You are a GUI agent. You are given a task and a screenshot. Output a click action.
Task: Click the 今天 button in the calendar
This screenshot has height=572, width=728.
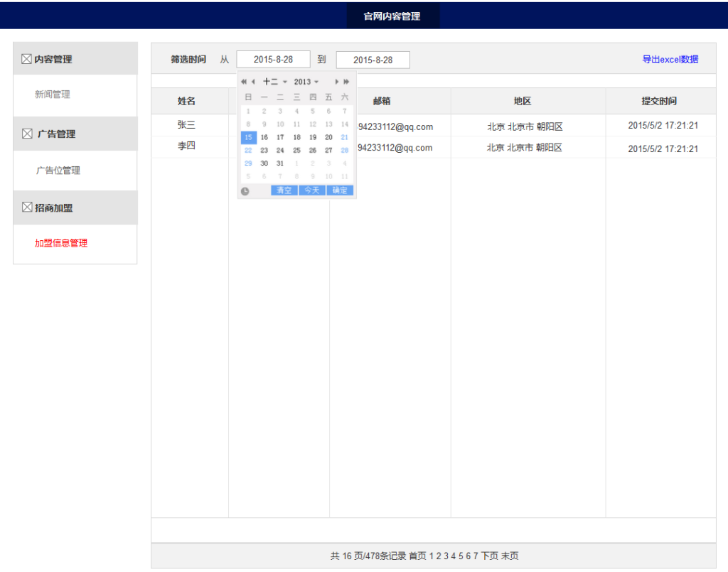tap(311, 190)
